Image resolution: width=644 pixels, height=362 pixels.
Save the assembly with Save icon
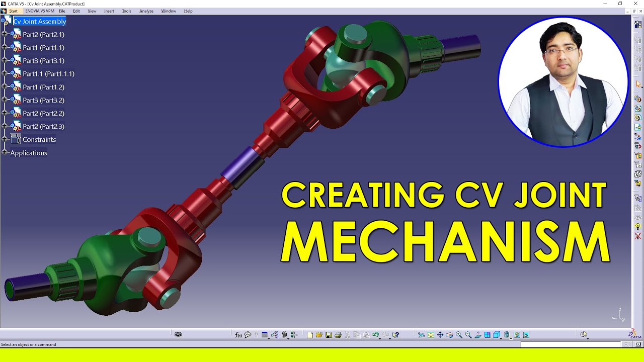[328, 335]
